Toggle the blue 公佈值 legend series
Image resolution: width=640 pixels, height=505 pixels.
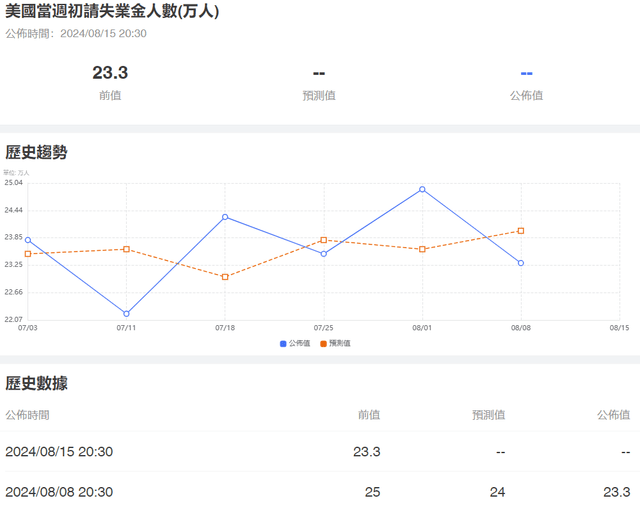(x=299, y=343)
